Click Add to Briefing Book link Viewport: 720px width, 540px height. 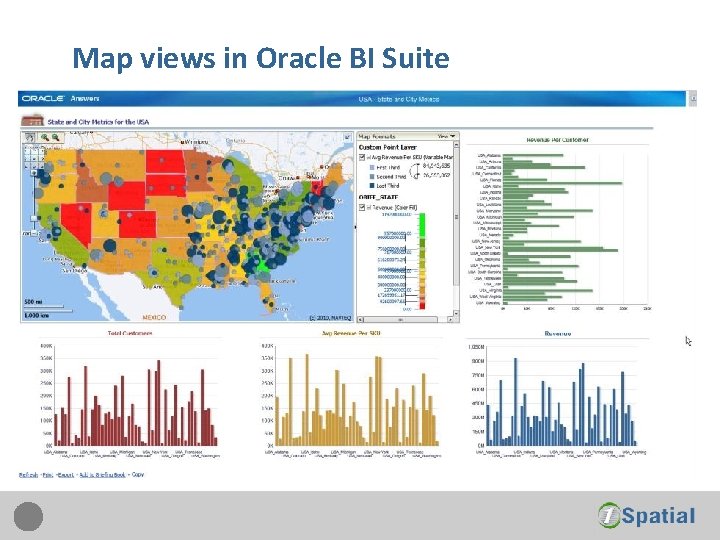click(102, 475)
